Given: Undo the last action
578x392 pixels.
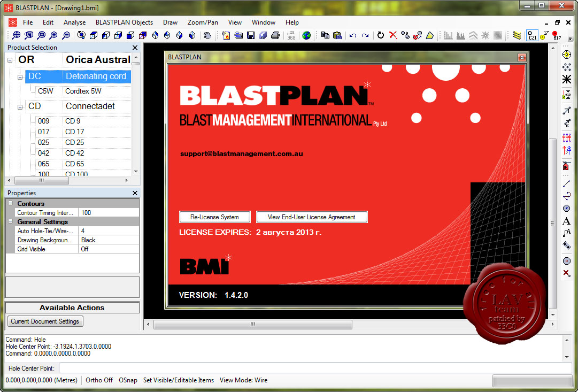Looking at the screenshot, I should click(x=353, y=35).
